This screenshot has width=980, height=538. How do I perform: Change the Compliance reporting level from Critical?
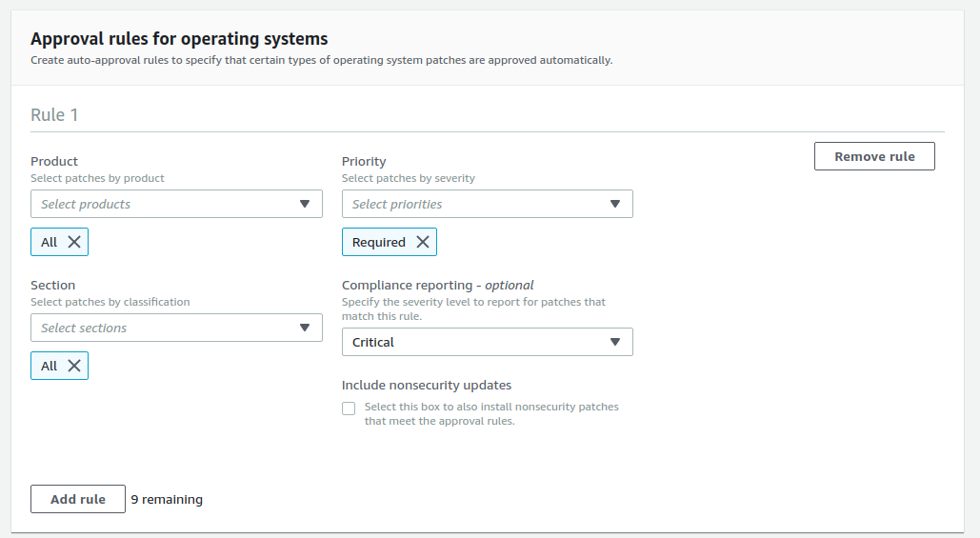coord(476,342)
